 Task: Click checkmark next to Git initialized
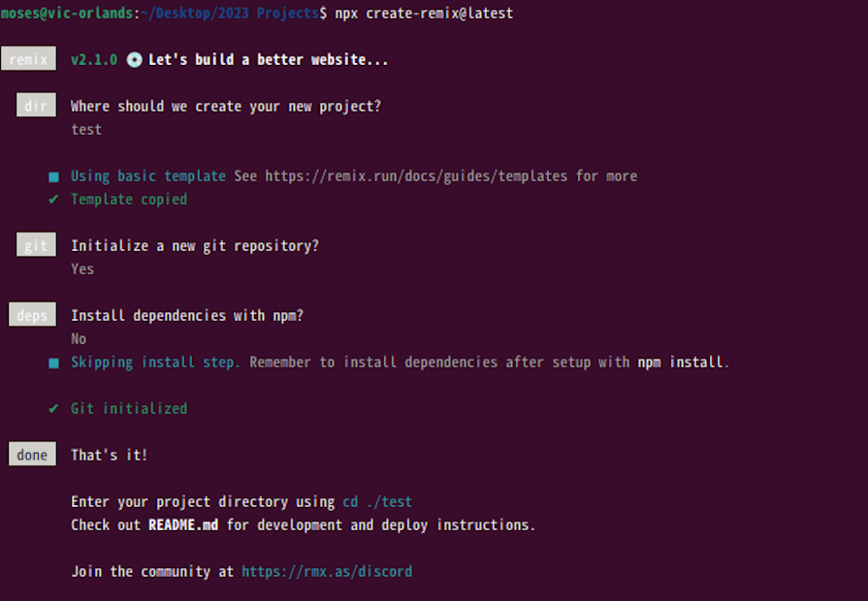tap(53, 408)
